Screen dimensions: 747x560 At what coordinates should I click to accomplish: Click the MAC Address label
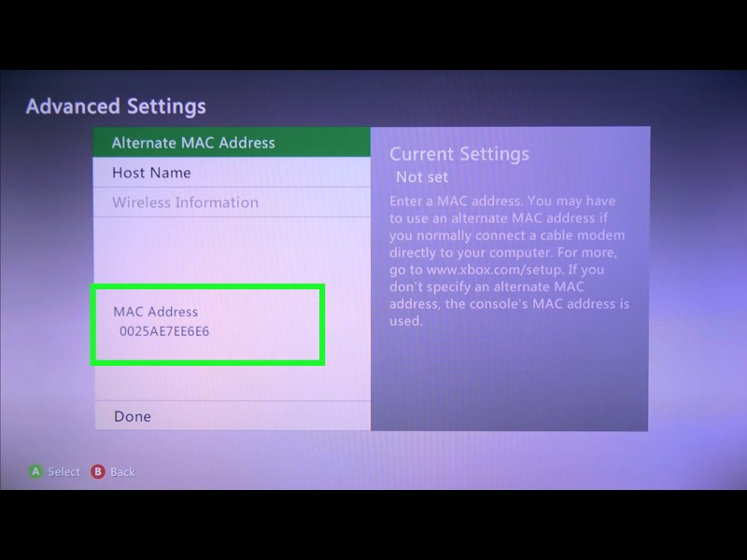pos(155,312)
